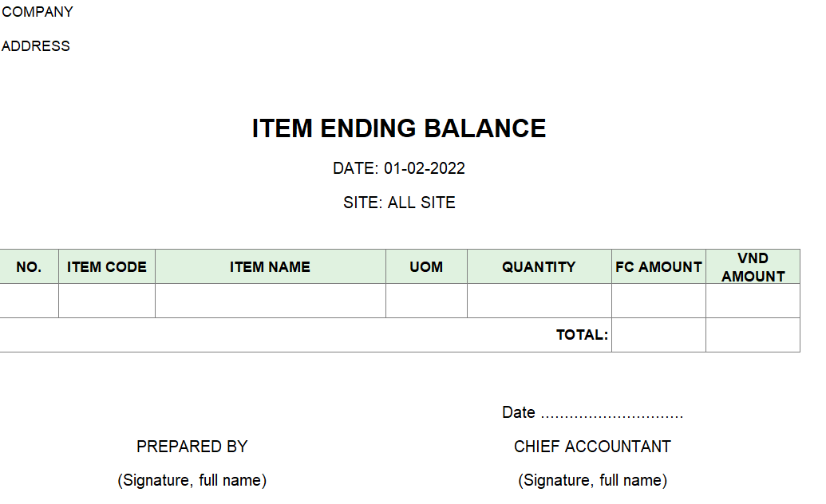The width and height of the screenshot is (826, 504).
Task: Click the CHIEF ACCOUNTANT label
Action: pyautogui.click(x=592, y=447)
